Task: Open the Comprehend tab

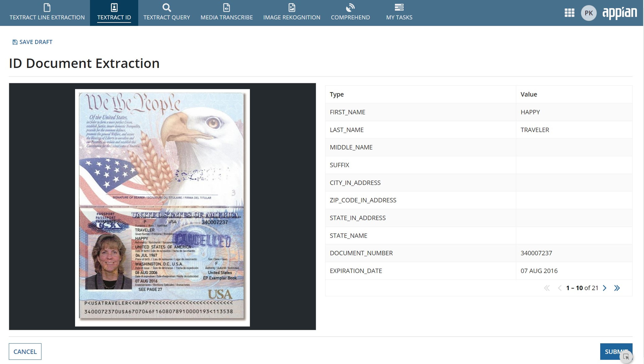Action: (350, 13)
